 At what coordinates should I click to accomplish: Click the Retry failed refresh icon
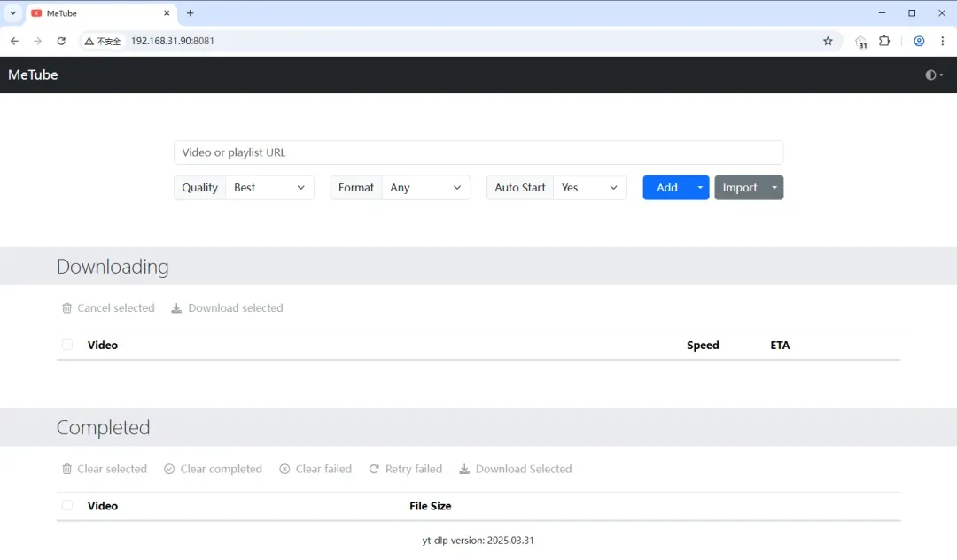(374, 469)
